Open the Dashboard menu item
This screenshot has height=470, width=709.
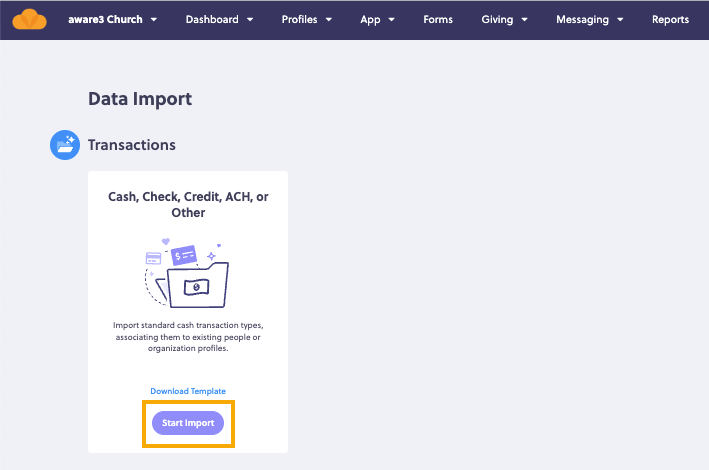pos(212,19)
